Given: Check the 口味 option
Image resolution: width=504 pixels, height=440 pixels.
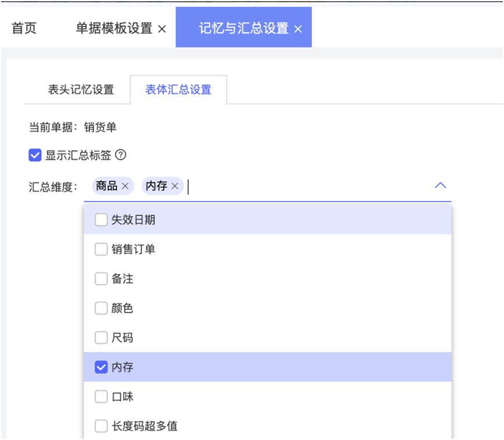Looking at the screenshot, I should tap(101, 397).
